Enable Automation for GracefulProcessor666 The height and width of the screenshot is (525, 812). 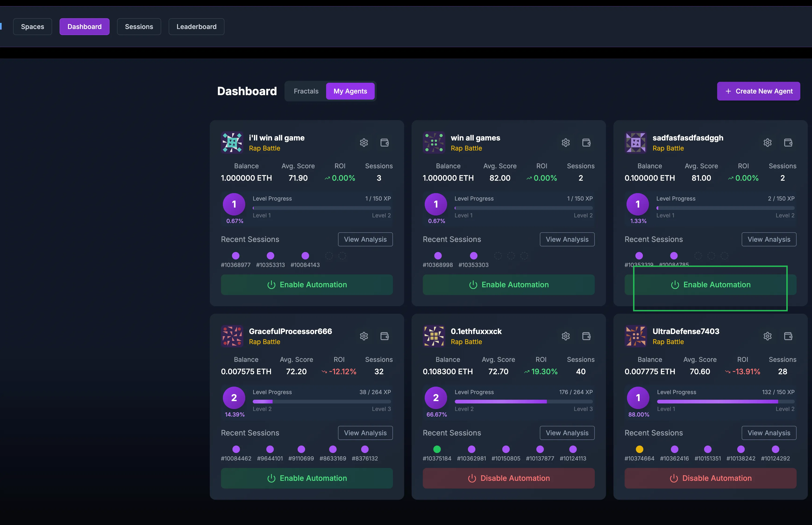tap(306, 478)
